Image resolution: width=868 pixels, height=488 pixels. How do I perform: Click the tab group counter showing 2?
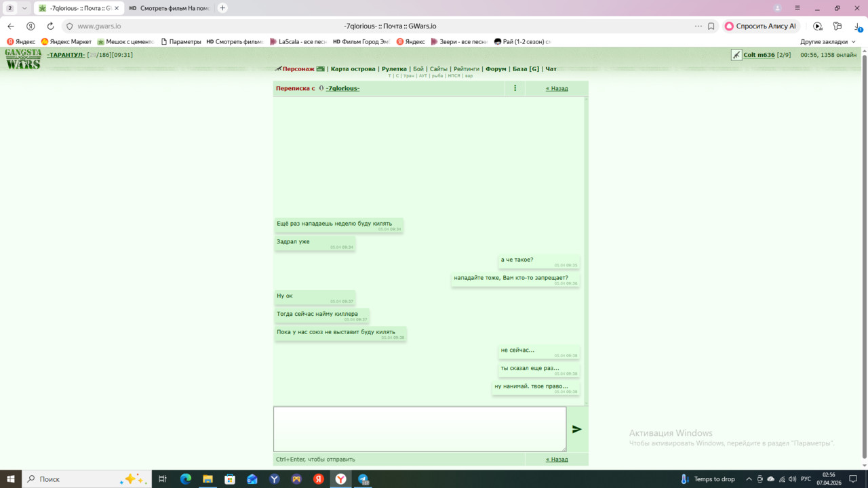(10, 8)
